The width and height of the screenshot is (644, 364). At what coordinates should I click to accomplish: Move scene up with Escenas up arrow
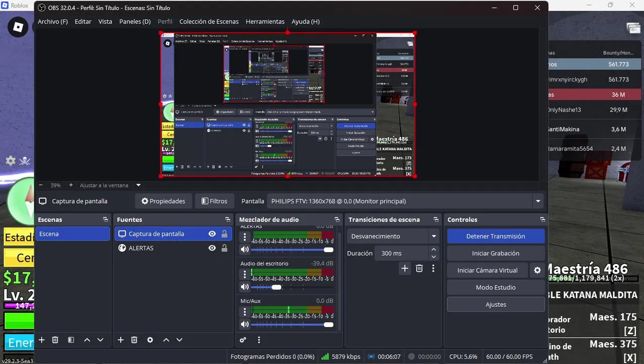pyautogui.click(x=87, y=340)
